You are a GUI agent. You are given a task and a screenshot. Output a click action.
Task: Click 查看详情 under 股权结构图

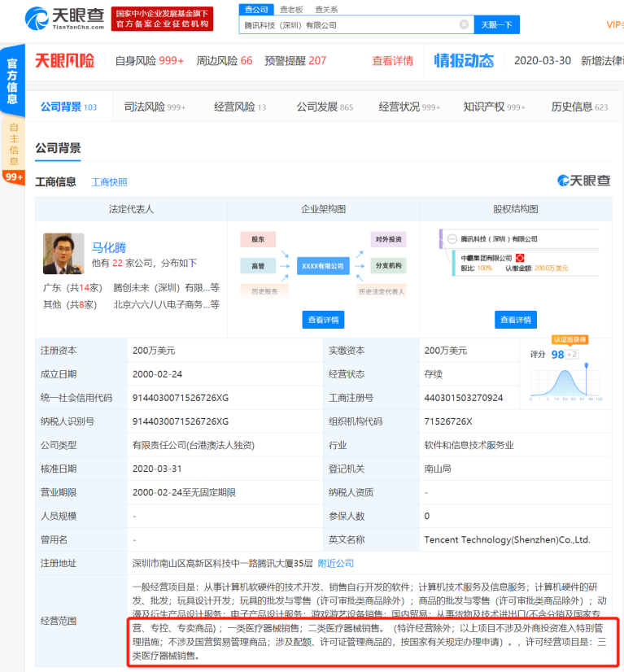(516, 320)
